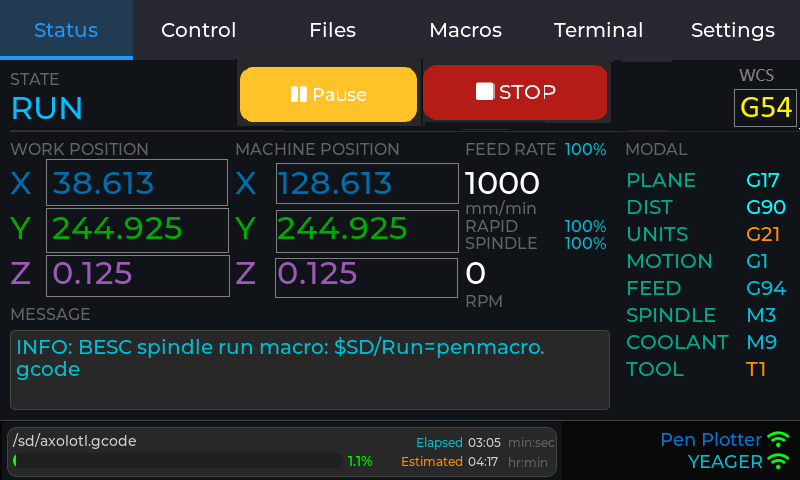Viewport: 800px width, 480px height.
Task: Hit the red STOP button
Action: tap(515, 93)
